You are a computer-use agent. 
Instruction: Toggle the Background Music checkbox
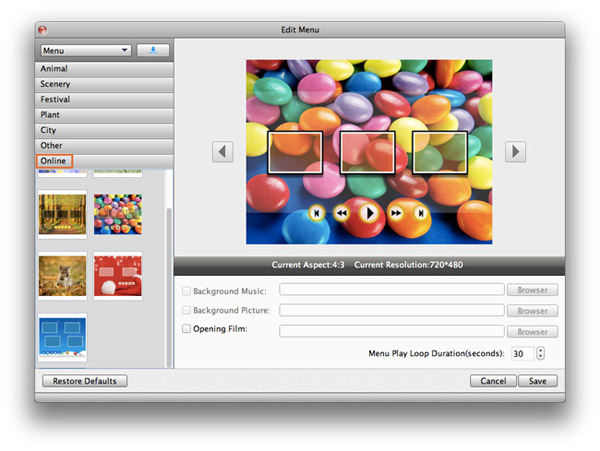[x=186, y=290]
